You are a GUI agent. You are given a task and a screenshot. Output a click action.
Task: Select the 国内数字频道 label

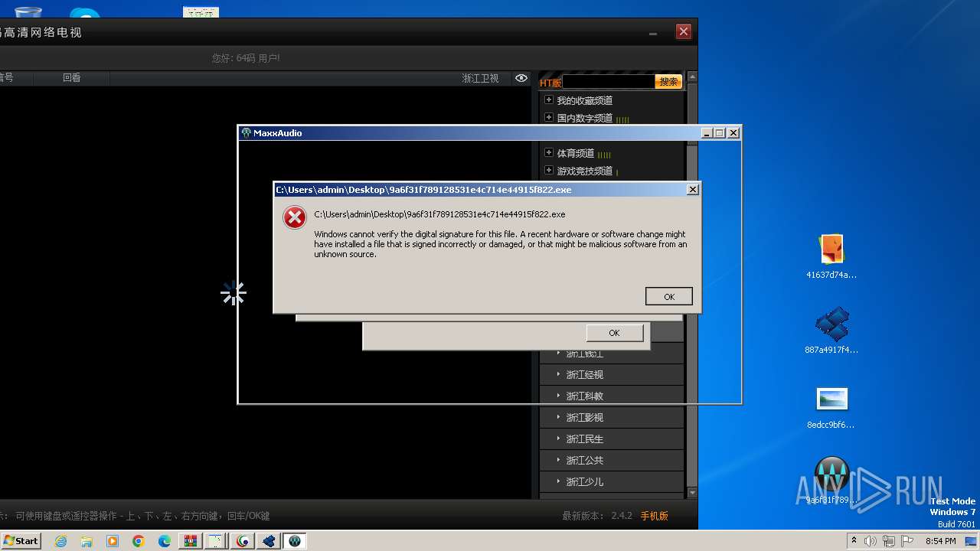tap(585, 118)
